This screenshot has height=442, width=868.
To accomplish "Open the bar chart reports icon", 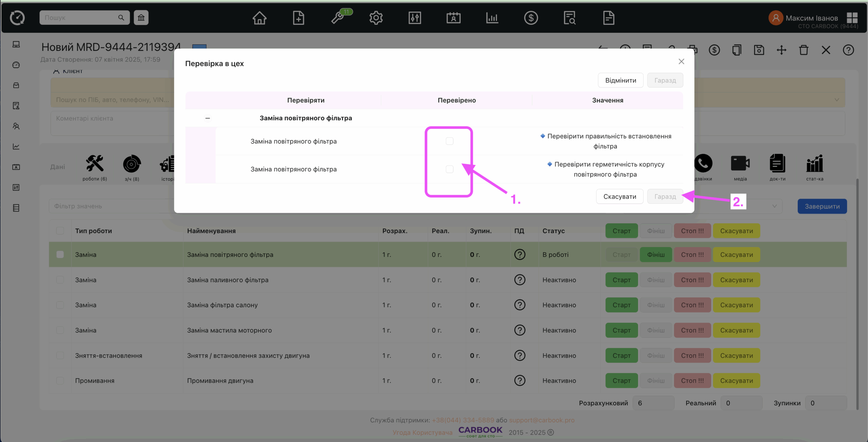I will [x=492, y=18].
